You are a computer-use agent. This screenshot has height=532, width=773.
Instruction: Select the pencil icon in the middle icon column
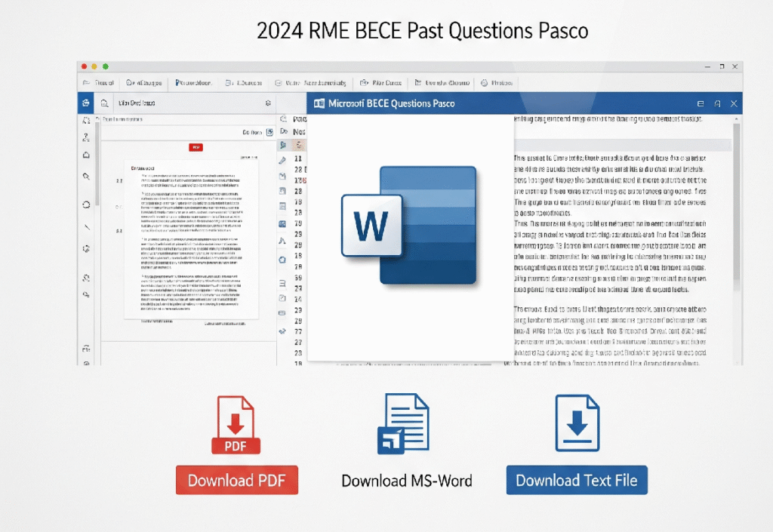tap(282, 159)
